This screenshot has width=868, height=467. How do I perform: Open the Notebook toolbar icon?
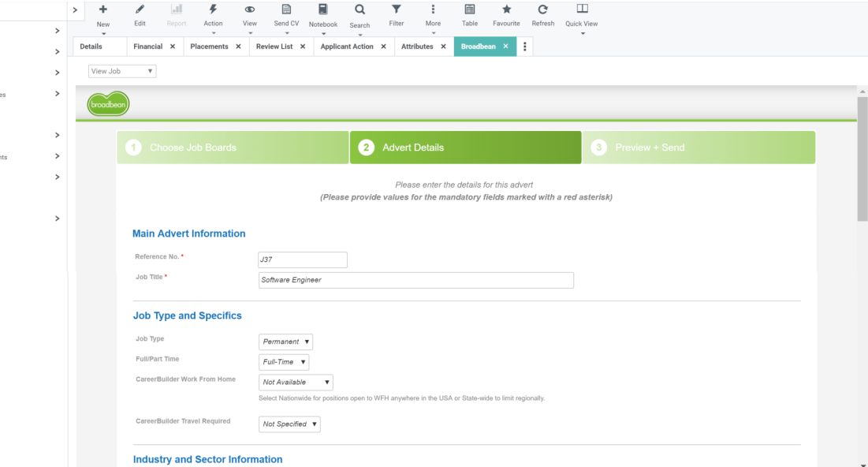[x=322, y=9]
